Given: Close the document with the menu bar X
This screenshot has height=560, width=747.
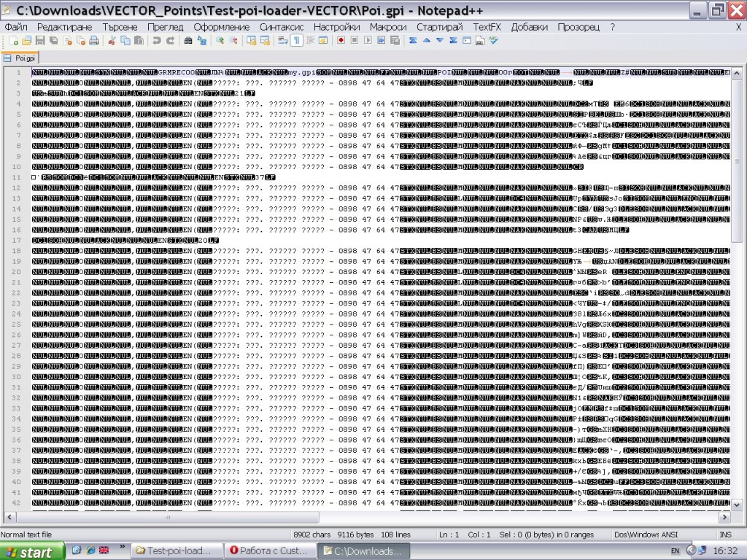Looking at the screenshot, I should pyautogui.click(x=738, y=27).
